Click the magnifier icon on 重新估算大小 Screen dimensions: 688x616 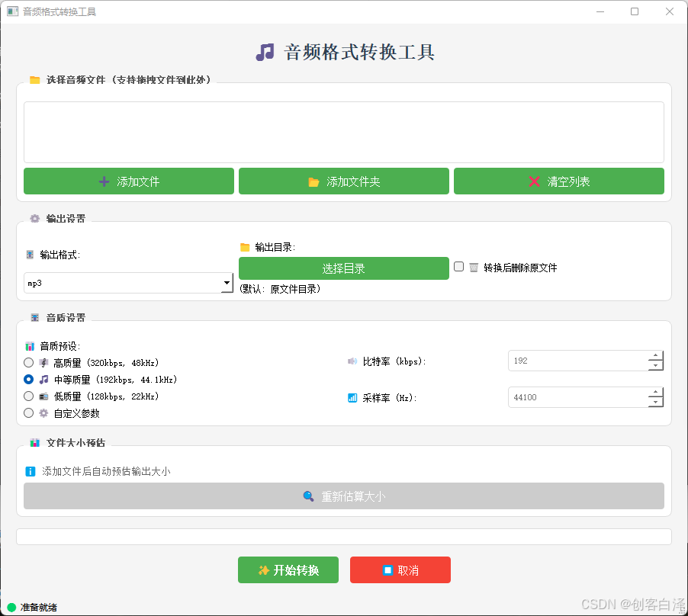(x=308, y=496)
